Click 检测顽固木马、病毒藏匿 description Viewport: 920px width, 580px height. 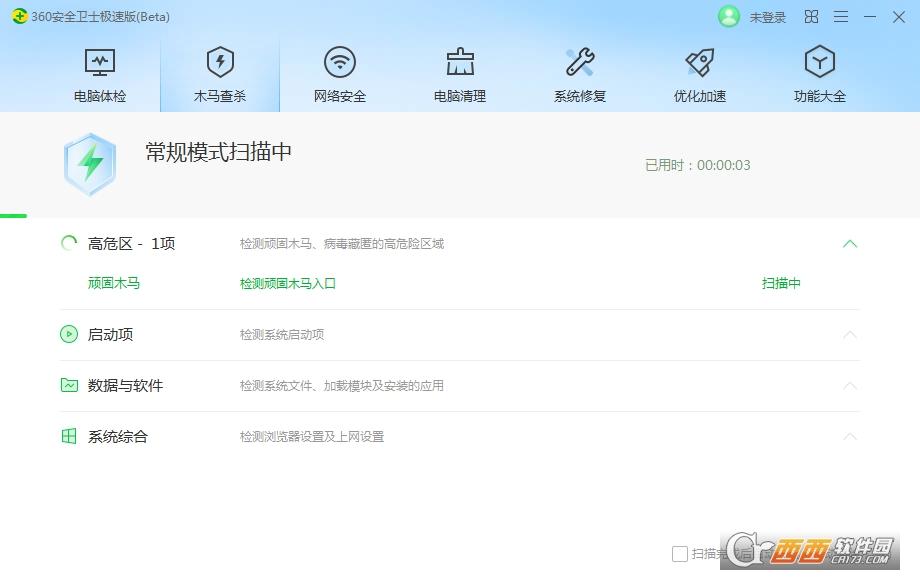(x=341, y=244)
